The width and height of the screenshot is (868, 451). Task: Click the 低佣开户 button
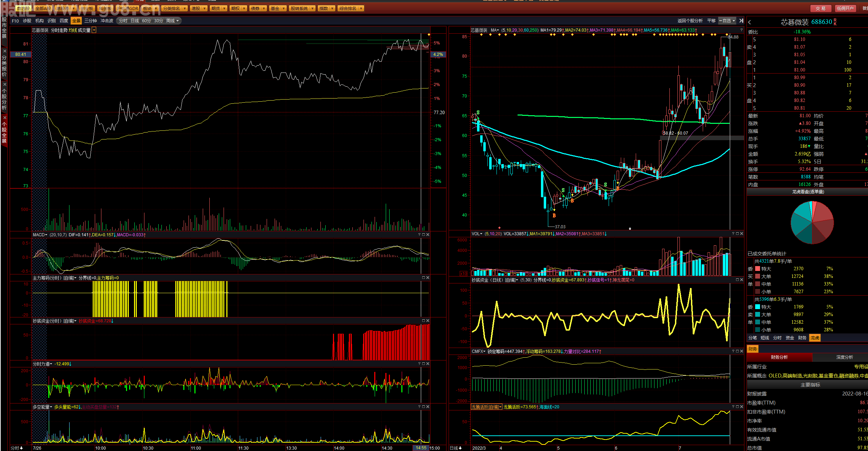click(x=845, y=8)
